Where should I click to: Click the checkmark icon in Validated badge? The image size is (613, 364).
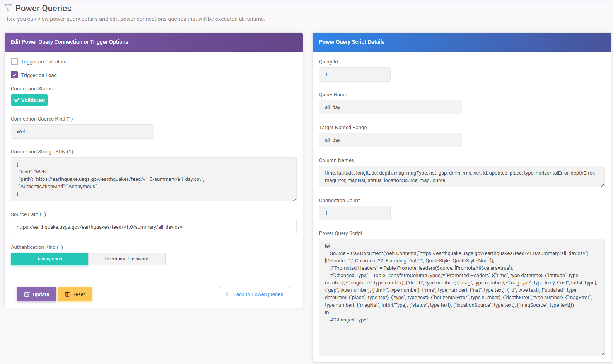(x=17, y=100)
